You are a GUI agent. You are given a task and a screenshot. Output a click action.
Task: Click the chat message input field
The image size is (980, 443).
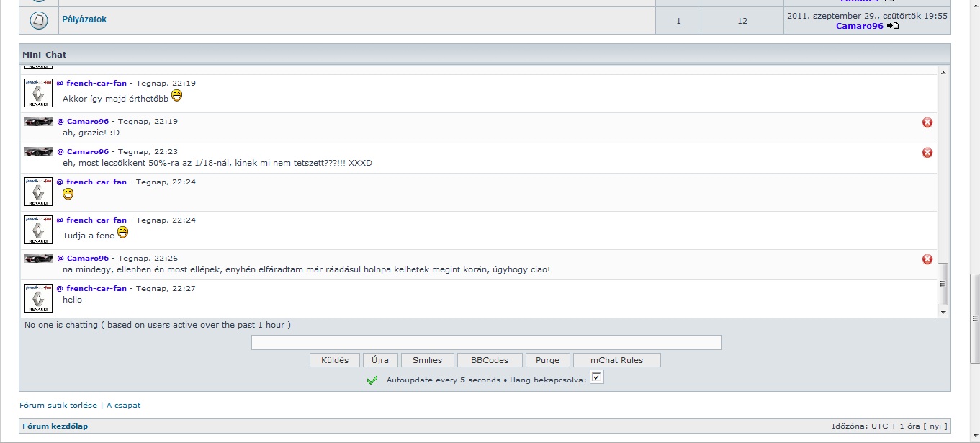[486, 343]
